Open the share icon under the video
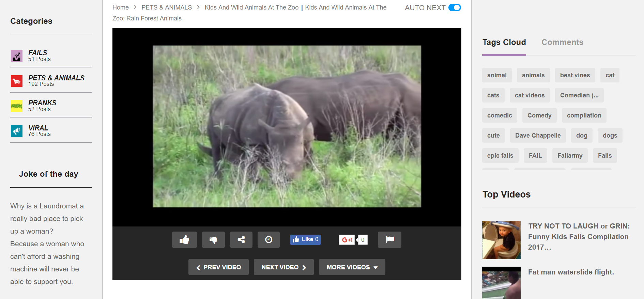Screen dimensions: 644x299 241,240
